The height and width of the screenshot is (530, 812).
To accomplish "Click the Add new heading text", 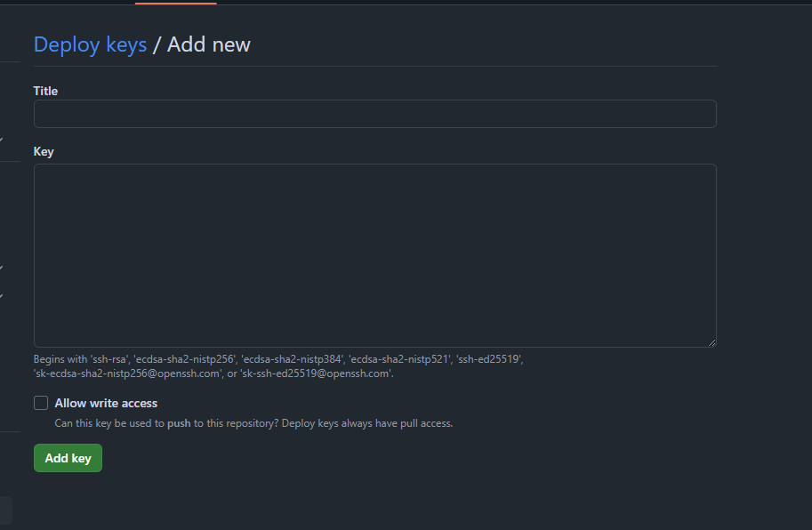I will click(x=209, y=44).
